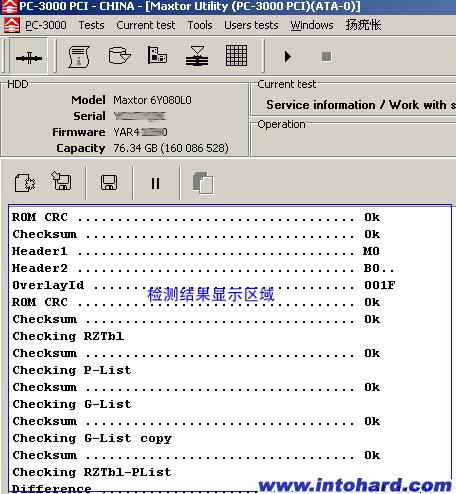The image size is (456, 494).
Task: Open the Current test menu
Action: (x=146, y=25)
